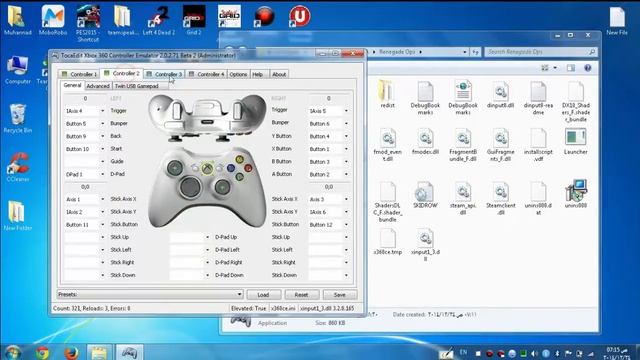This screenshot has height=360, width=640.
Task: Expand the Back Button 9 dropdown
Action: [102, 136]
